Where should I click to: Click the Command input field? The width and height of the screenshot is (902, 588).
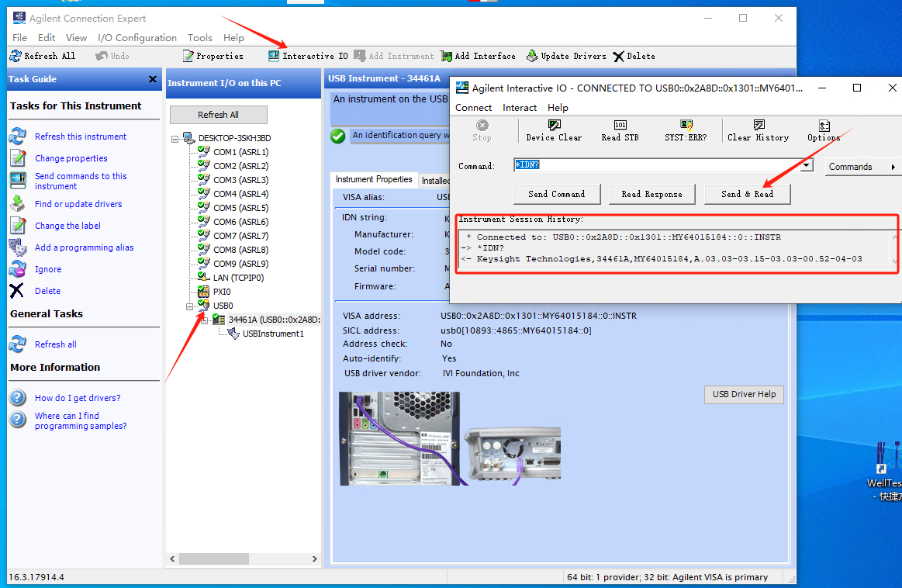[x=658, y=165]
